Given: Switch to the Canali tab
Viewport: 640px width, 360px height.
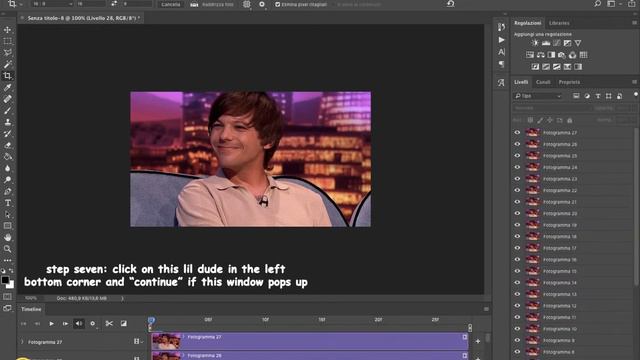Looking at the screenshot, I should click(x=543, y=82).
